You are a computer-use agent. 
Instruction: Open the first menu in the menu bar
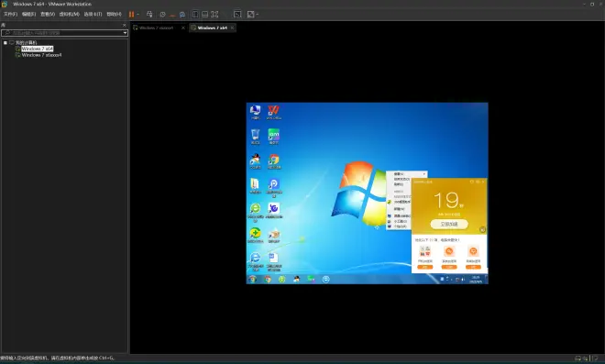tap(10, 15)
